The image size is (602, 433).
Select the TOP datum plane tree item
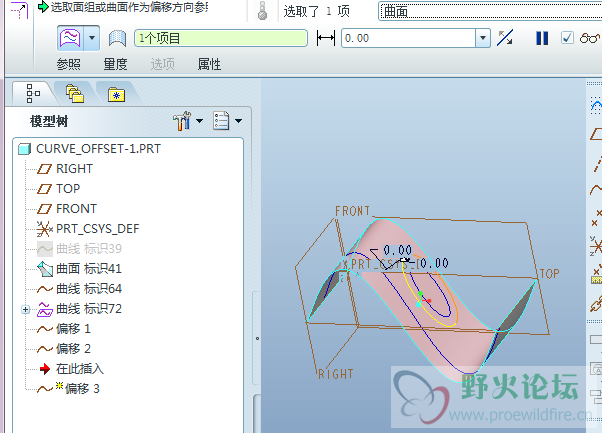pos(68,188)
